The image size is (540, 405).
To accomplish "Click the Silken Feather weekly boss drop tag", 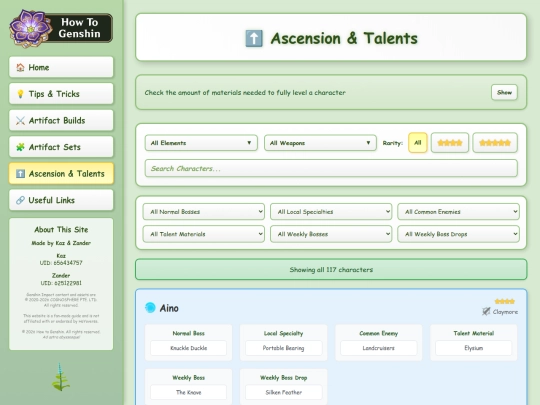I will pos(283,392).
